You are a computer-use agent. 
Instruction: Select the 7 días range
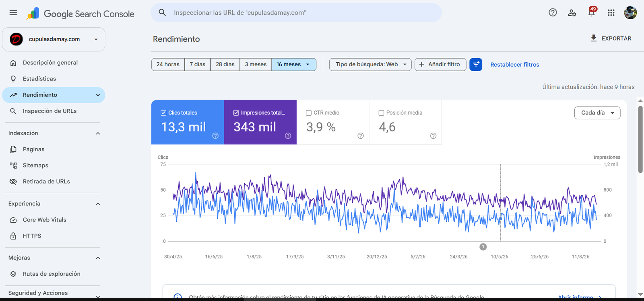198,64
